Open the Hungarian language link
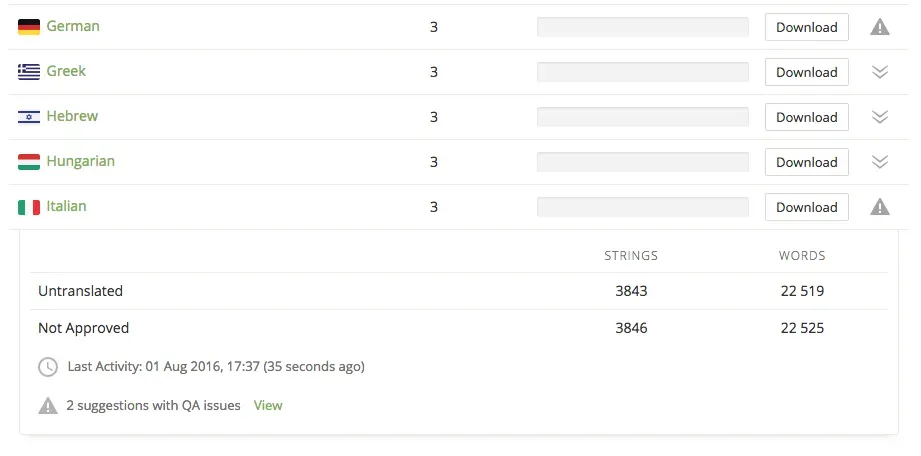 coord(80,161)
